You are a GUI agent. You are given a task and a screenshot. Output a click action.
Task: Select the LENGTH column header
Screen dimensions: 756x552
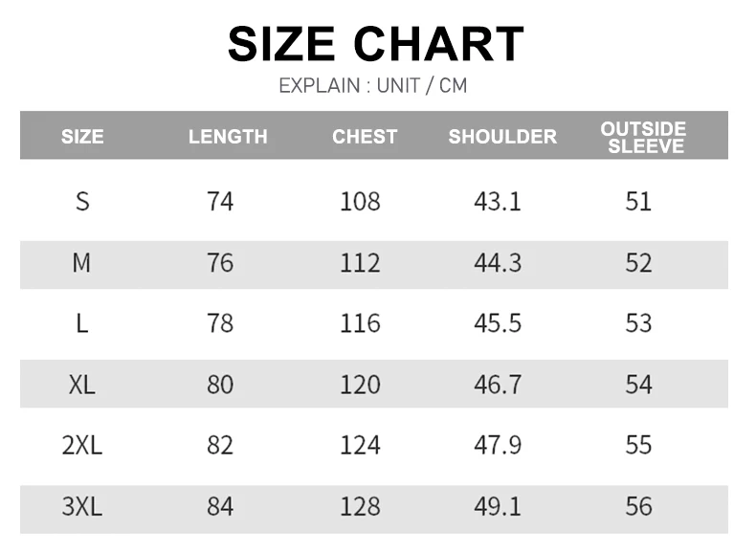click(228, 136)
